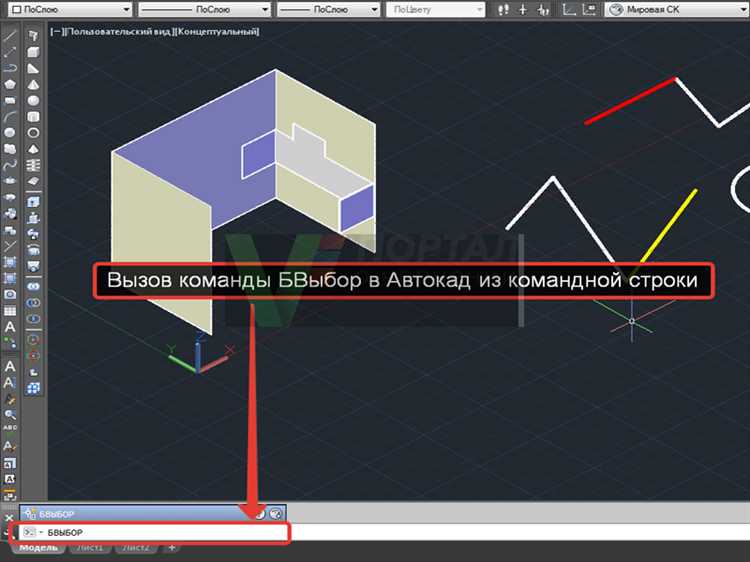The image size is (750, 562).
Task: Select the Torus solid tool
Action: tap(33, 132)
